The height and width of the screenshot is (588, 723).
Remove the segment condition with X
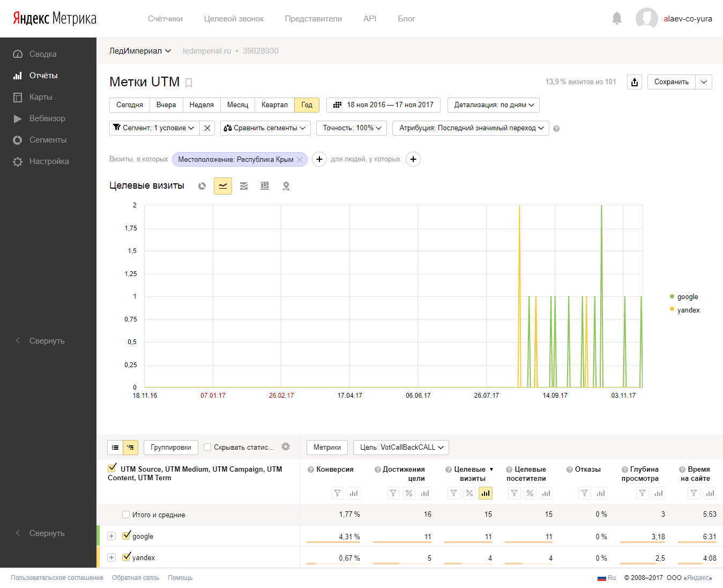coord(207,128)
